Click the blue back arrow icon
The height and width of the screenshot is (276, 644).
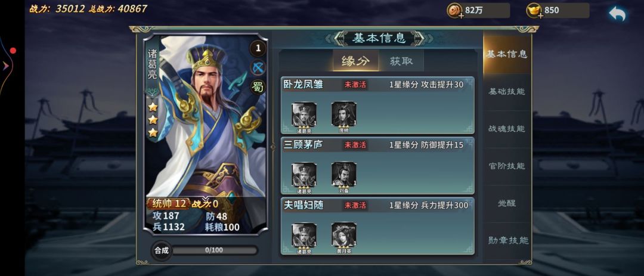pyautogui.click(x=617, y=14)
